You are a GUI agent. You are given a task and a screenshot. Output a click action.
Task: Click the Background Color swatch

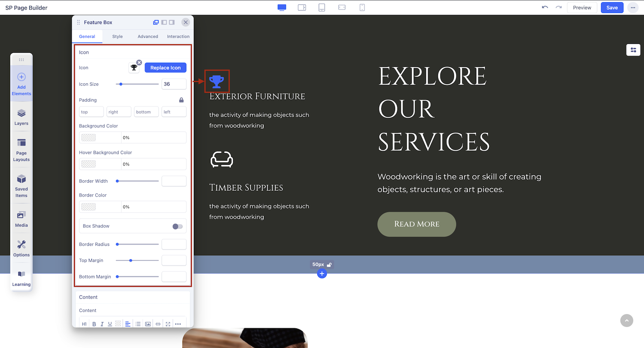(88, 138)
